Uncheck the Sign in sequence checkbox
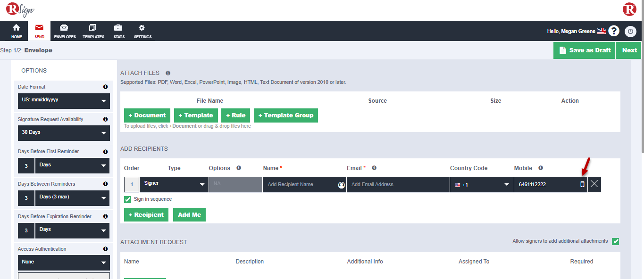This screenshot has width=644, height=279. click(128, 199)
